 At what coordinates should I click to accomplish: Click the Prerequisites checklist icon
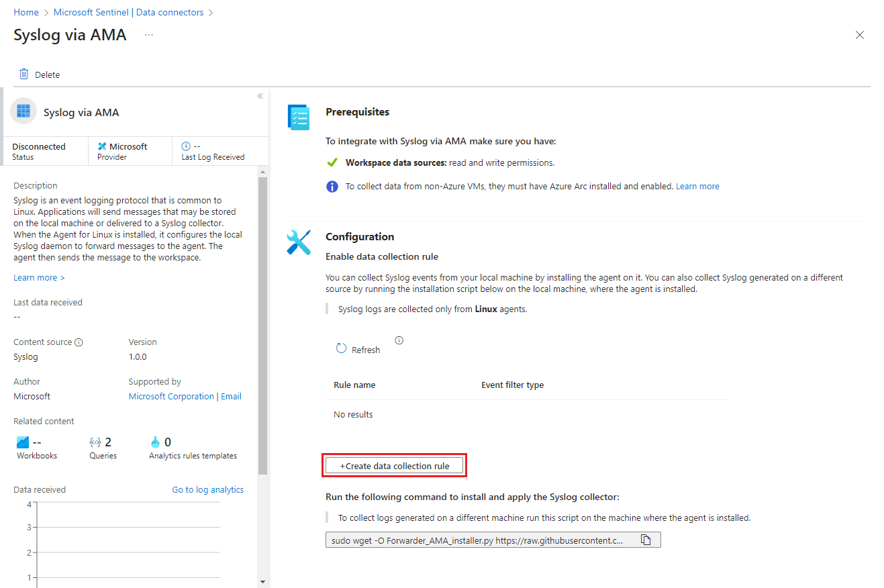[299, 117]
